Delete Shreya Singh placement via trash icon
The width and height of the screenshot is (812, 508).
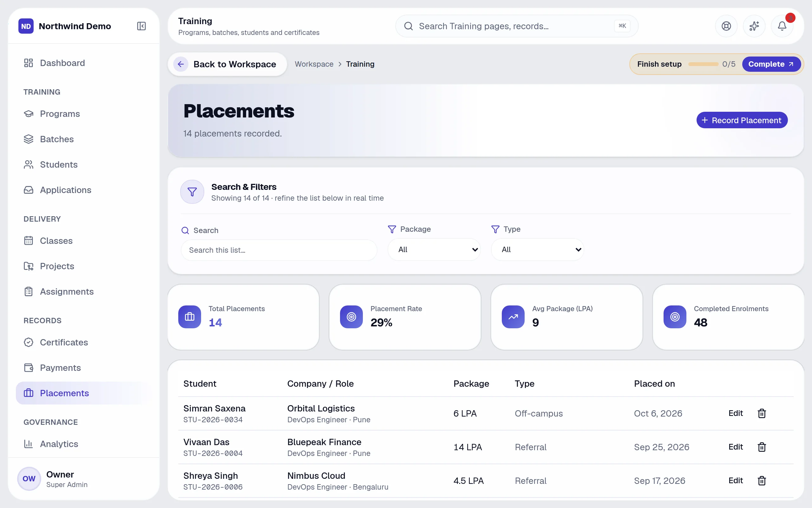click(762, 480)
